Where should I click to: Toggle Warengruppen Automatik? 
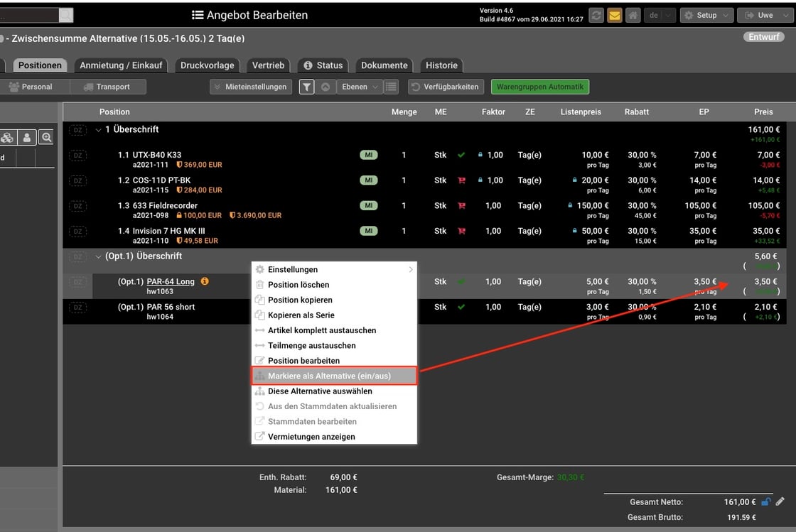pyautogui.click(x=539, y=87)
